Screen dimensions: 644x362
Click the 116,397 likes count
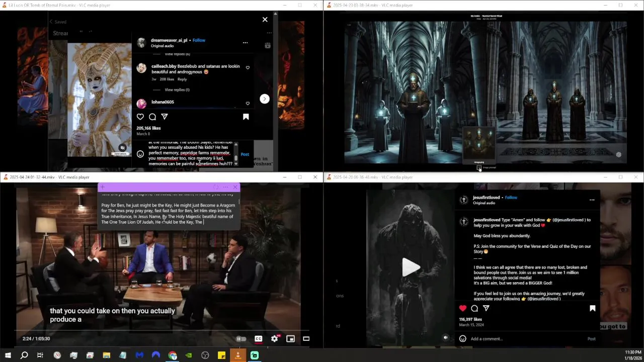(470, 319)
